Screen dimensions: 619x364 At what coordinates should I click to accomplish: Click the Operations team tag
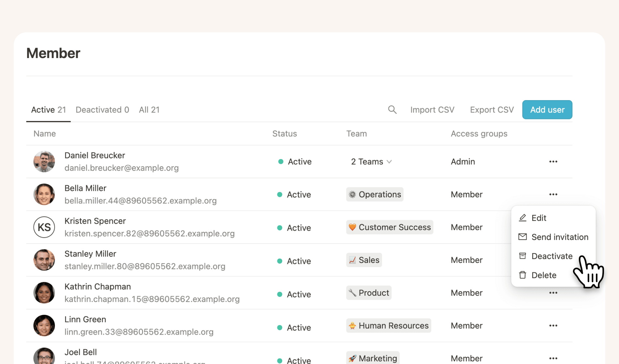375,194
